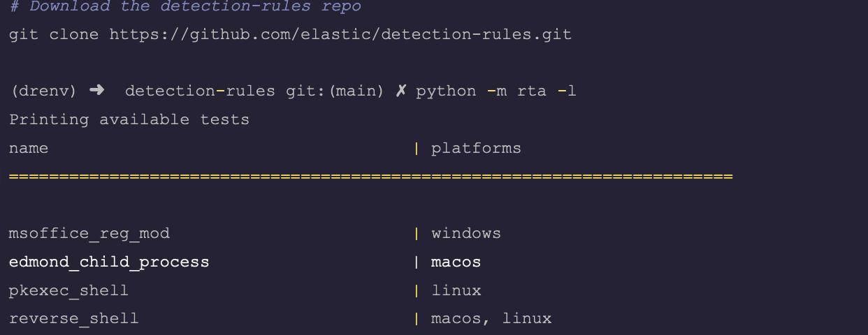Click the "macos, linux" platform value
Image resolution: width=868 pixels, height=335 pixels.
(x=491, y=319)
